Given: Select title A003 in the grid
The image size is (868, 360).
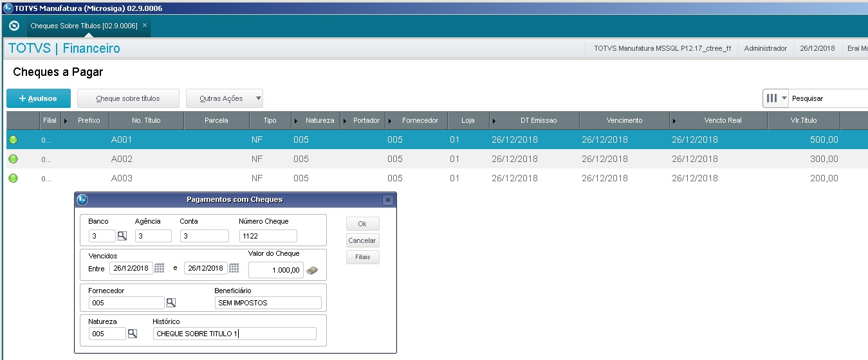Looking at the screenshot, I should 122,178.
